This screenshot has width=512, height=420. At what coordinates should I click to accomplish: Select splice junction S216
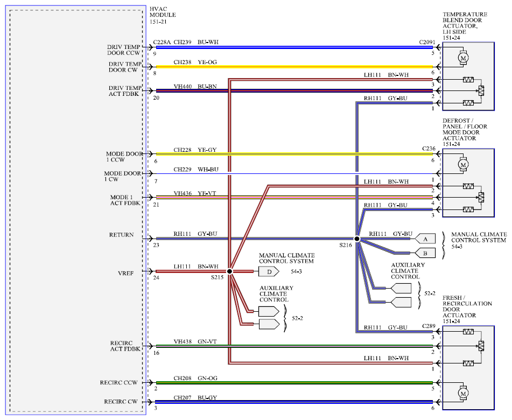[x=357, y=239]
